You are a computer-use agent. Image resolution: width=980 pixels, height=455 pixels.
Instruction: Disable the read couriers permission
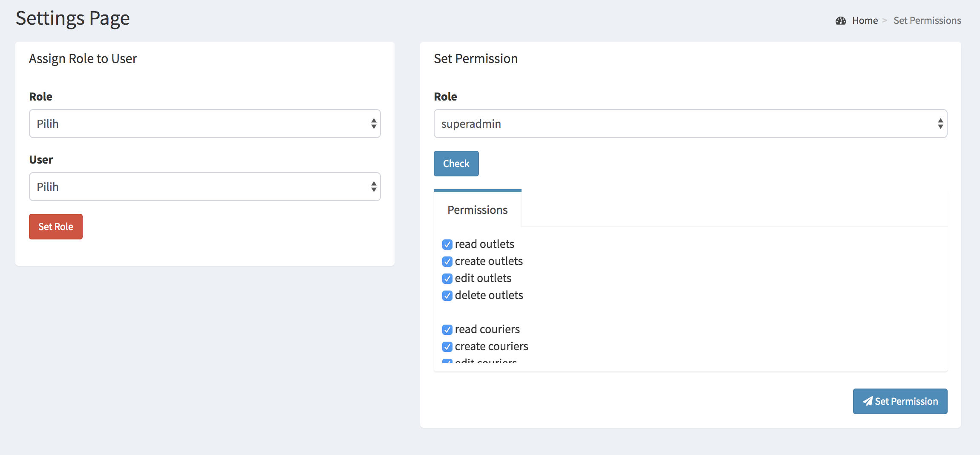[x=447, y=330]
